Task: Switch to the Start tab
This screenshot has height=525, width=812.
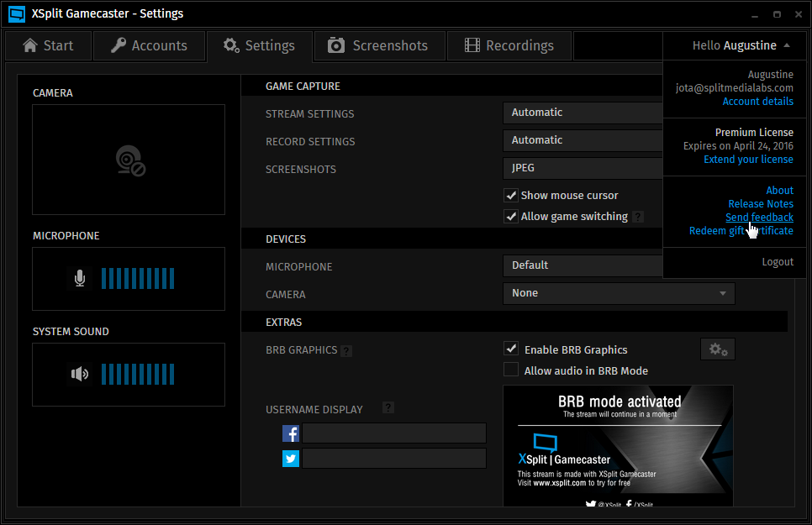Action: click(49, 45)
